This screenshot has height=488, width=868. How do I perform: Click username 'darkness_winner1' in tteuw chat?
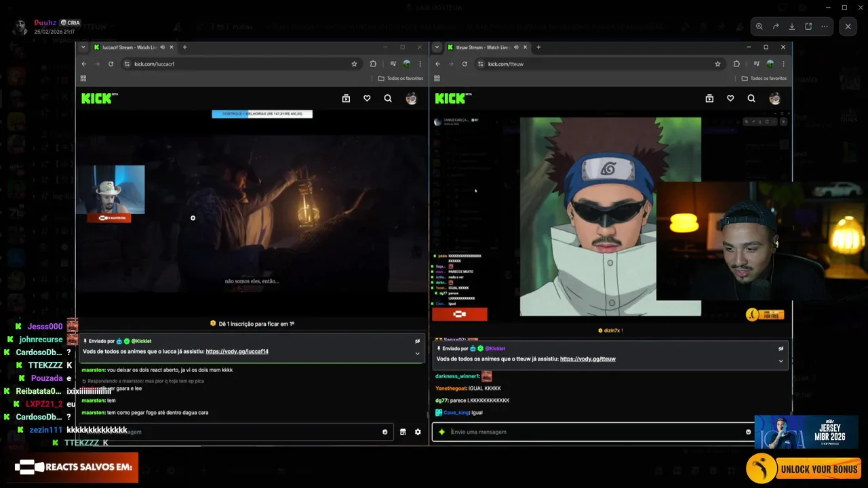457,376
